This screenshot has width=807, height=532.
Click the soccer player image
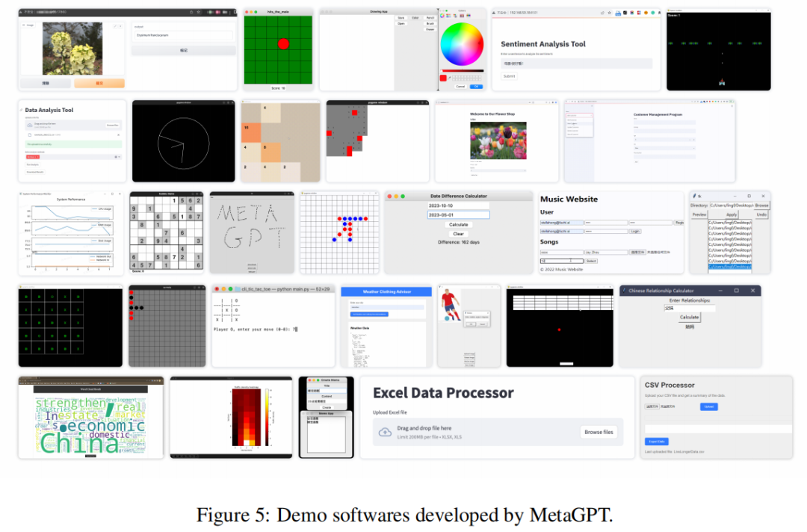click(451, 305)
